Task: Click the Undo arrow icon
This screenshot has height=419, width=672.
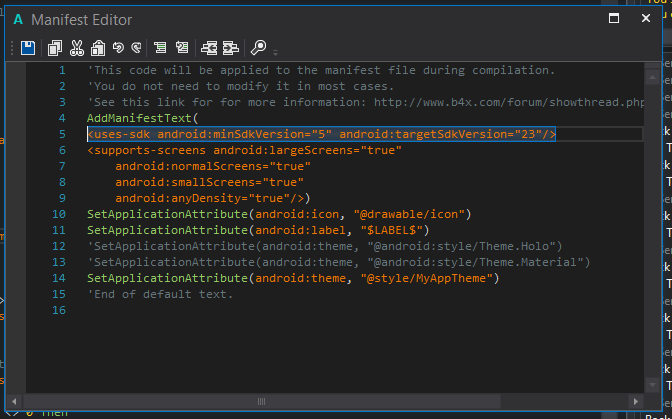Action: click(118, 47)
